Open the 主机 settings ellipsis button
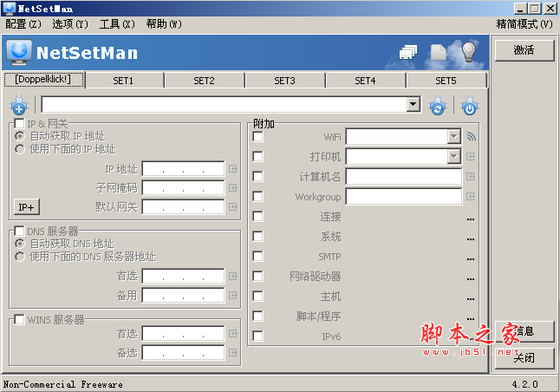 click(471, 299)
